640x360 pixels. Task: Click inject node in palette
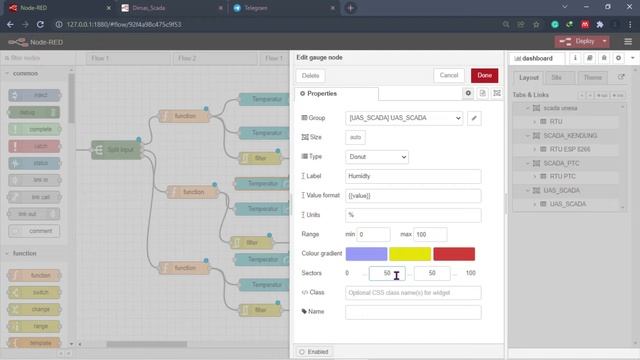(x=34, y=95)
